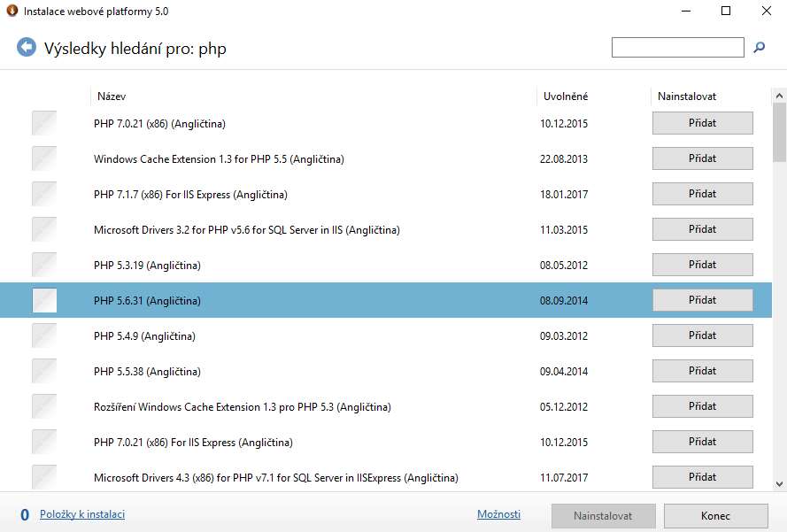The height and width of the screenshot is (532, 787).
Task: Click the vertical scrollbar thumb
Action: click(779, 133)
